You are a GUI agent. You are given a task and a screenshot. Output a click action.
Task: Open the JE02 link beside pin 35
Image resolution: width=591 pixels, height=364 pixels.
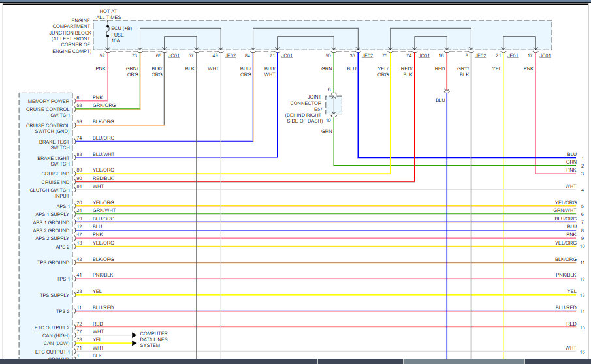coord(368,55)
